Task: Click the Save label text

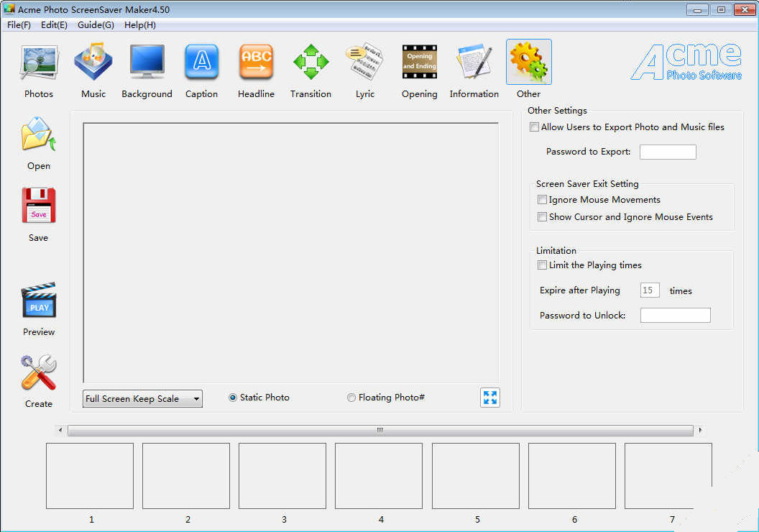Action: click(x=38, y=238)
